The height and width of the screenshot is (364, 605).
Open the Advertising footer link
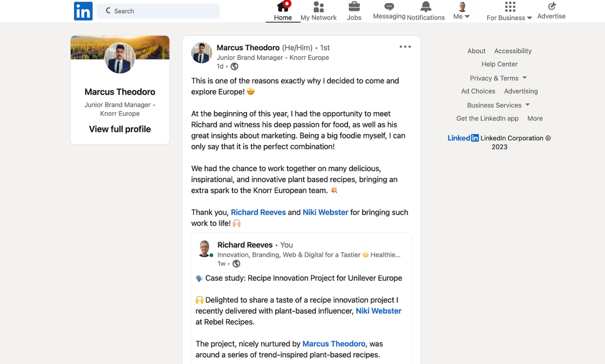(521, 91)
